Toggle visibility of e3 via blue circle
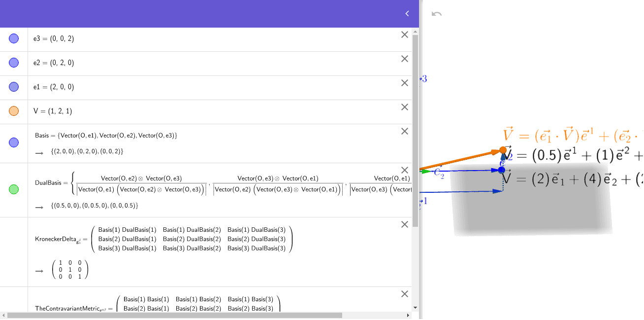Screen dimensions: 644x320 click(x=14, y=38)
